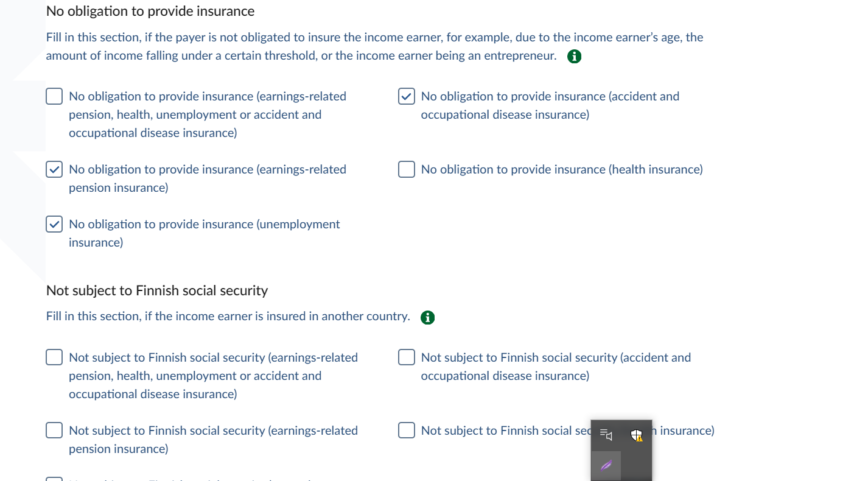
Task: Click the 'No obligation to provide insurance' section heading
Action: [x=150, y=11]
